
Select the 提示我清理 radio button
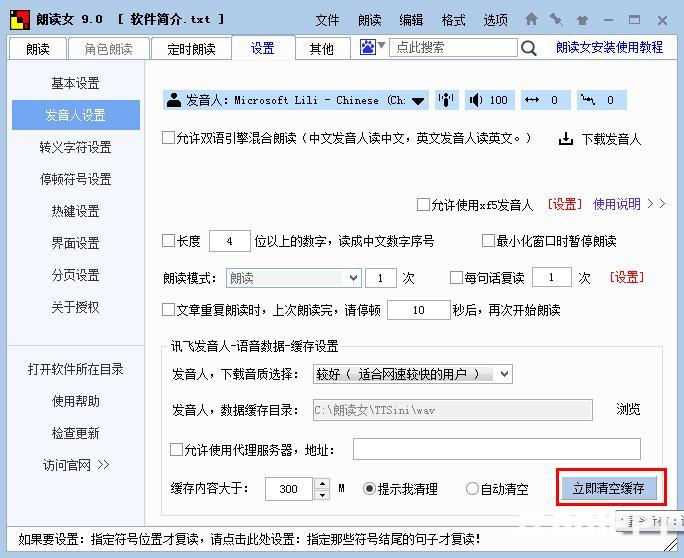coord(369,489)
